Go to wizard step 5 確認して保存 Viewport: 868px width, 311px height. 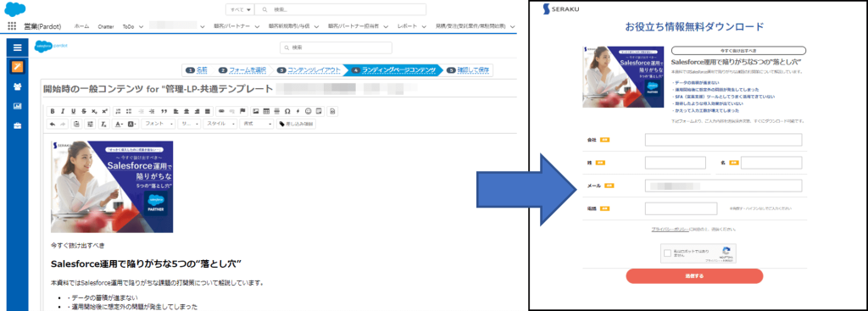[x=468, y=69]
